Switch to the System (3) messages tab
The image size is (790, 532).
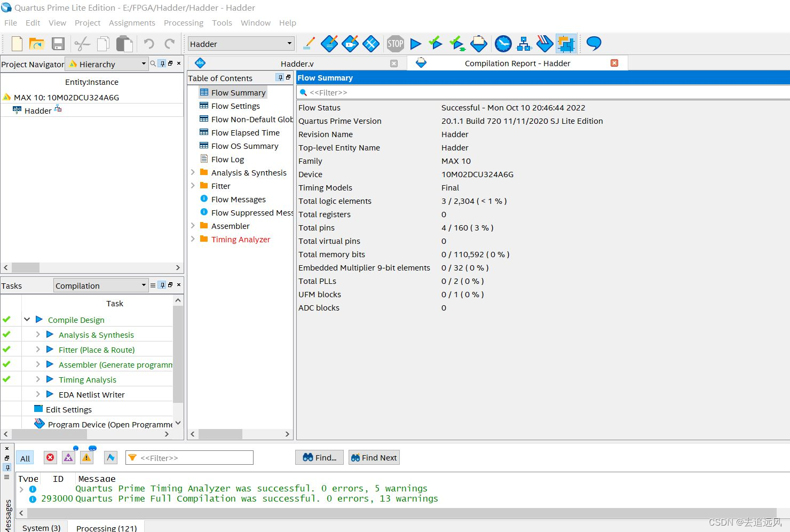pyautogui.click(x=41, y=527)
